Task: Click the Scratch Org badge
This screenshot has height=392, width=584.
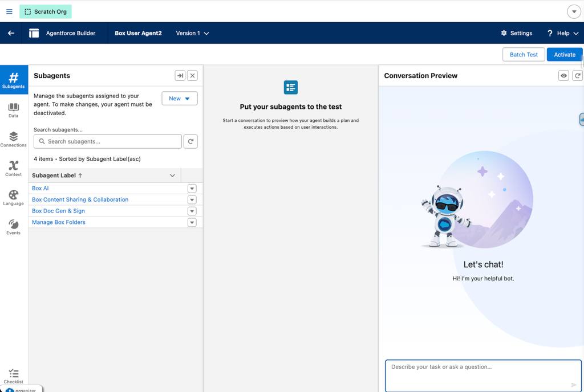Action: (x=46, y=11)
